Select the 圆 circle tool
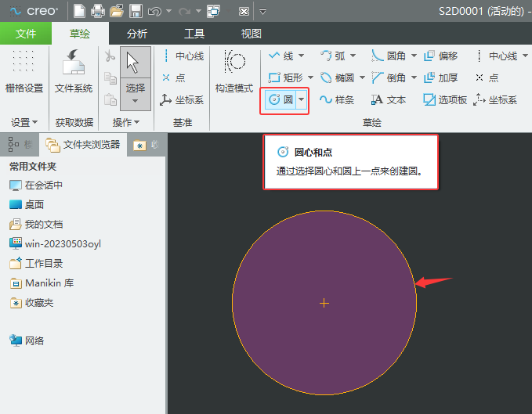The width and height of the screenshot is (532, 414). pos(280,99)
